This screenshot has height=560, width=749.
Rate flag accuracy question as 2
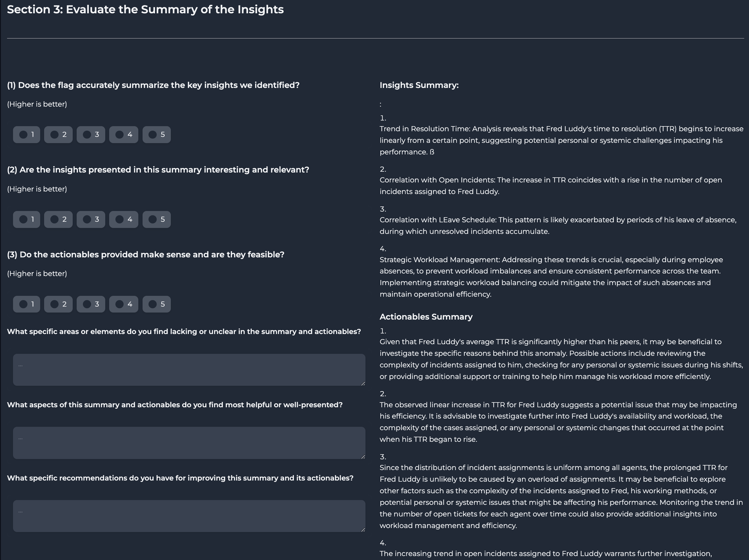pos(55,135)
